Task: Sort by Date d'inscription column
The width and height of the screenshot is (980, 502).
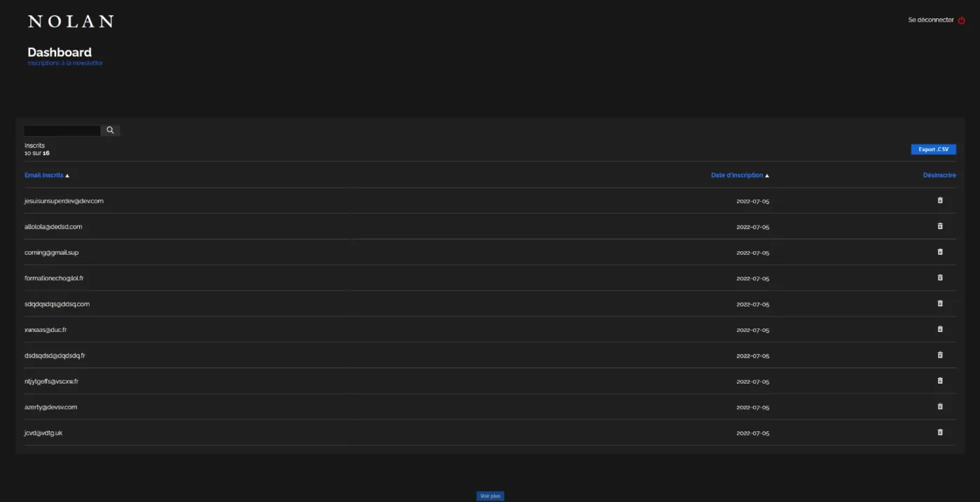Action: point(740,175)
